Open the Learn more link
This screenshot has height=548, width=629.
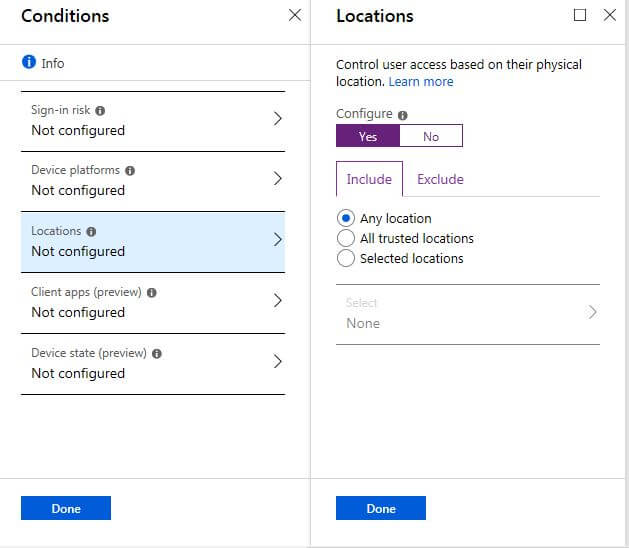[421, 82]
